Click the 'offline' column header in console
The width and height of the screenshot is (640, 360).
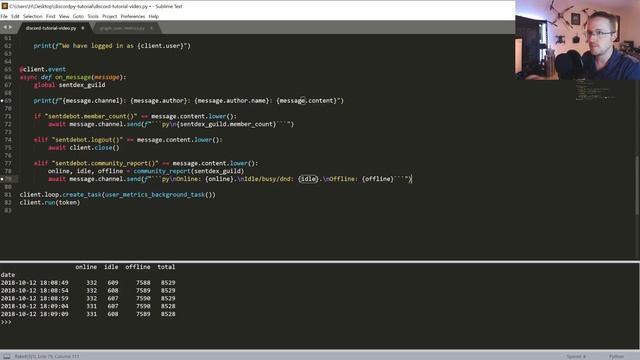point(138,267)
